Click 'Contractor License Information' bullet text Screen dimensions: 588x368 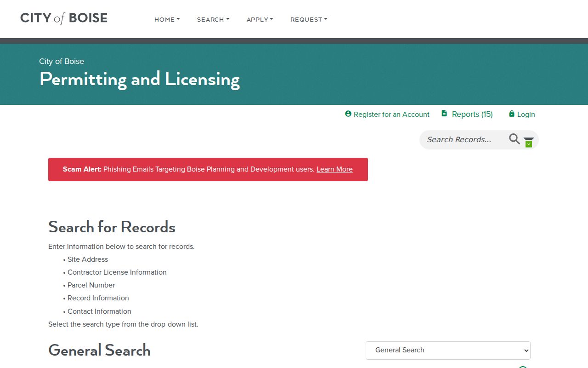coord(117,272)
